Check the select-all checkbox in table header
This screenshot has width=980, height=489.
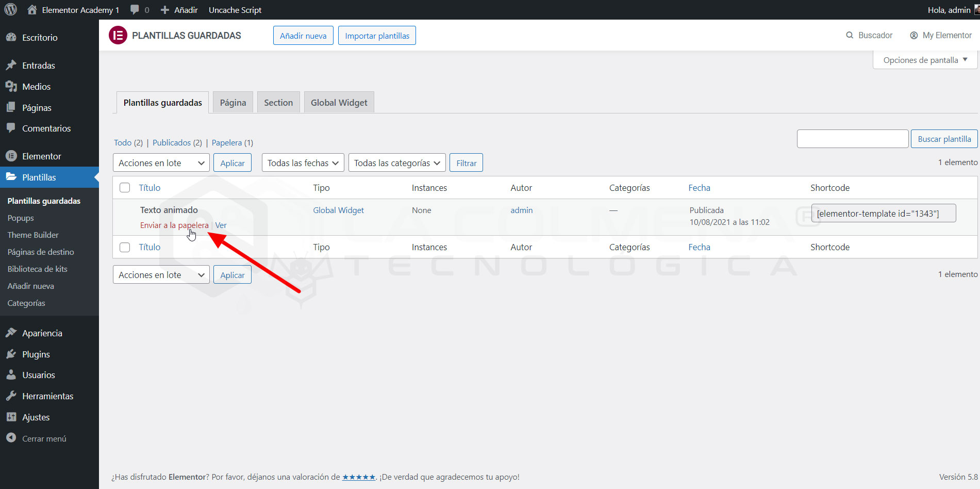point(125,188)
